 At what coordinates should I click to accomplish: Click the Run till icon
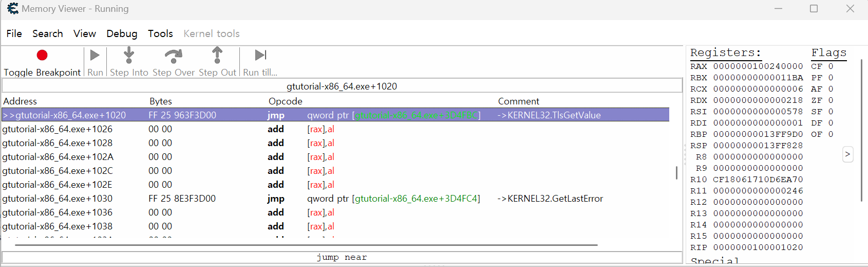pos(260,55)
